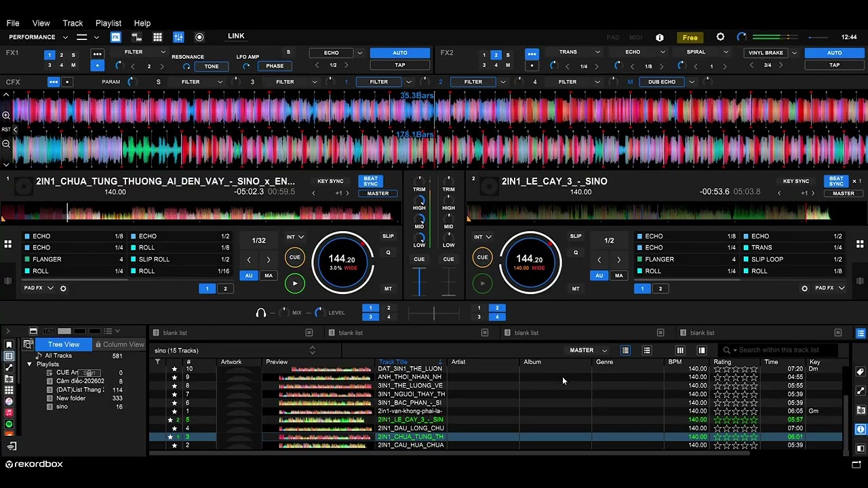
Task: Open the Playlist menu
Action: [108, 23]
